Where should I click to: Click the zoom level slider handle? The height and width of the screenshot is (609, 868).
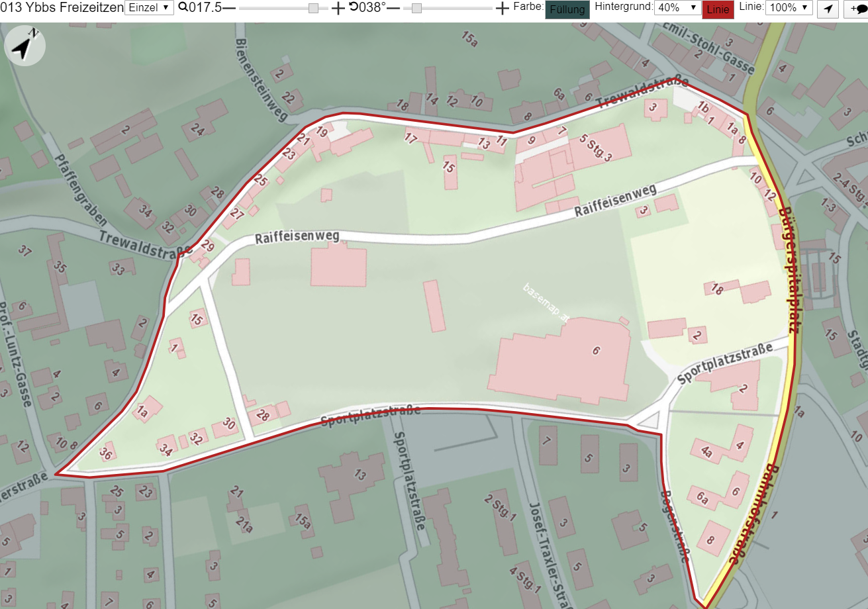point(313,8)
